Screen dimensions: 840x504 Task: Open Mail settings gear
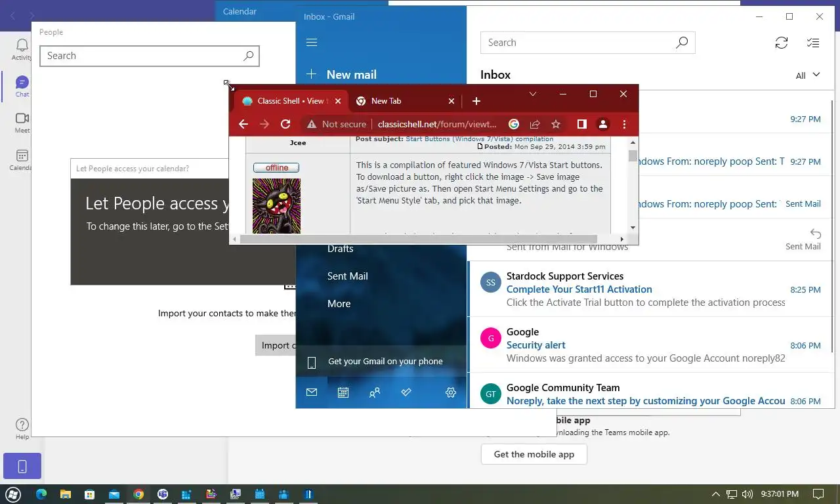tap(451, 392)
